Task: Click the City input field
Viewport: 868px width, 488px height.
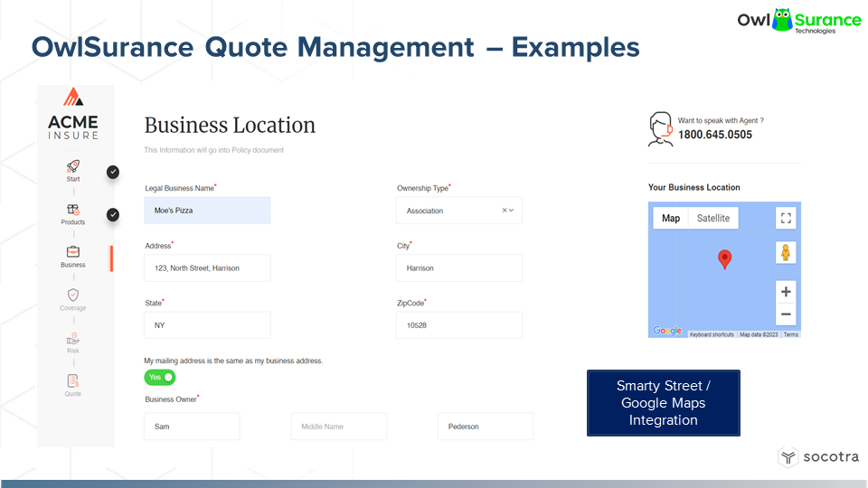Action: coord(459,267)
